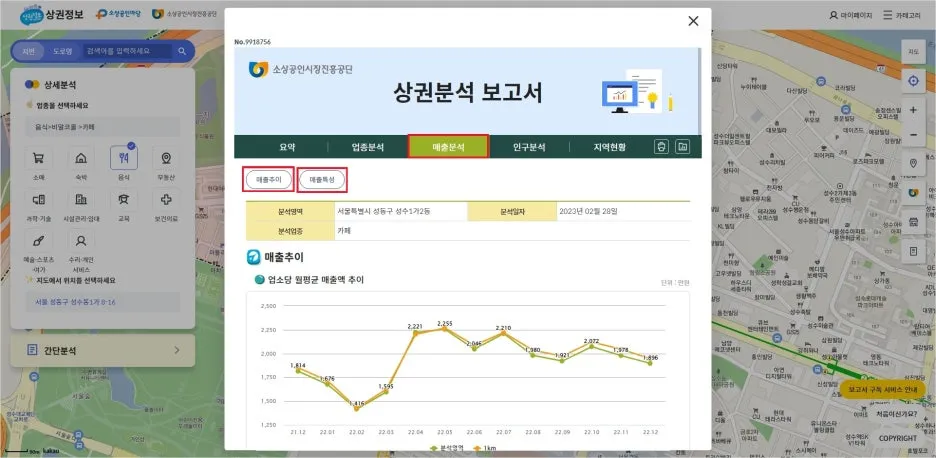Open 마이페이지
Screen dimensions: 936x458
851,15
